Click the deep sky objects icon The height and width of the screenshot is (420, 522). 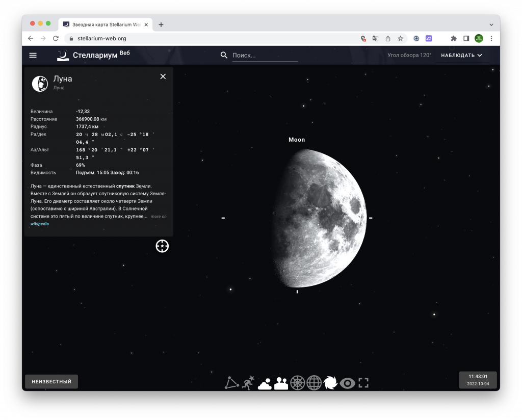330,383
